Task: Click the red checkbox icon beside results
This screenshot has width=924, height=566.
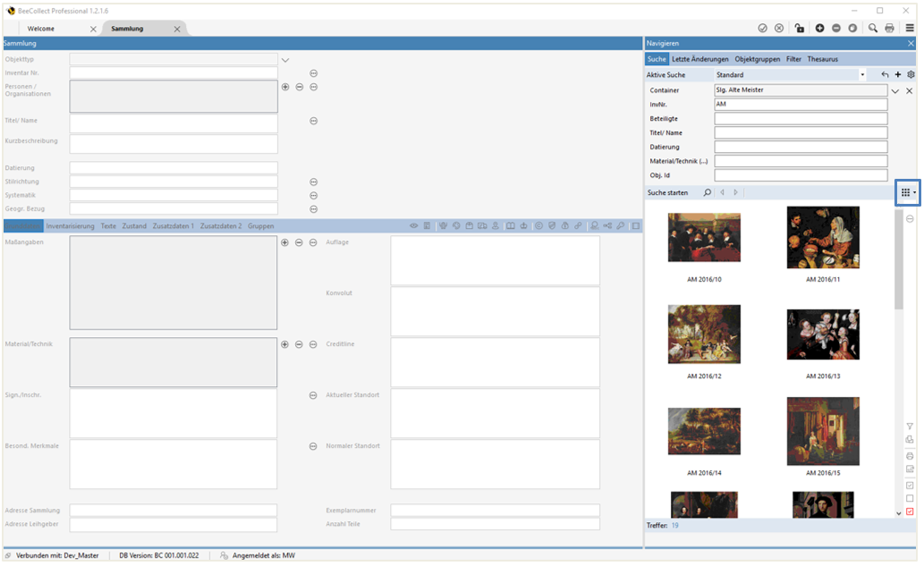Action: click(x=910, y=512)
